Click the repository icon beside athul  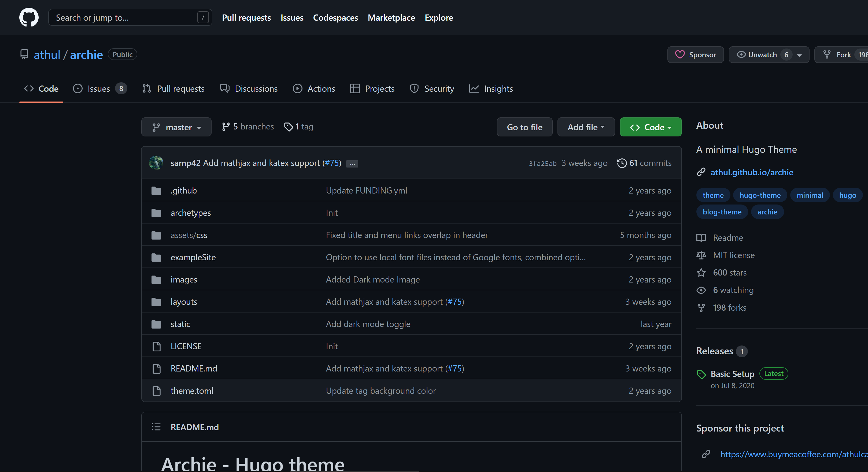point(24,54)
